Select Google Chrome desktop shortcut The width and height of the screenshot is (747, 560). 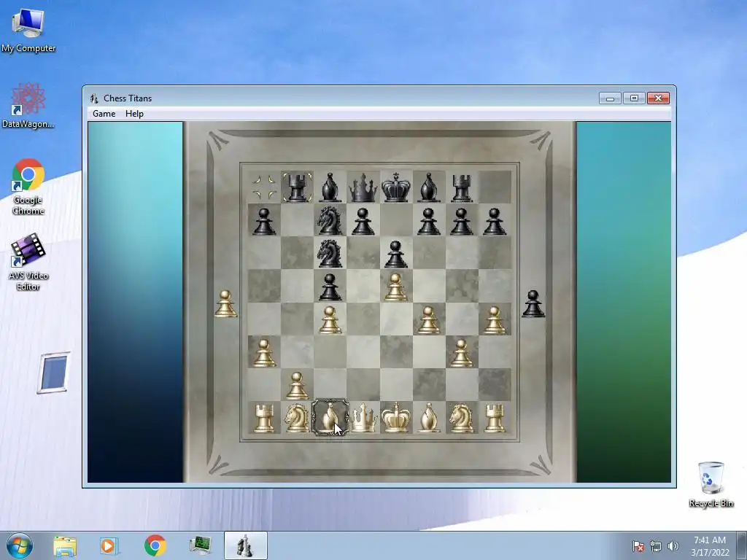[x=28, y=187]
